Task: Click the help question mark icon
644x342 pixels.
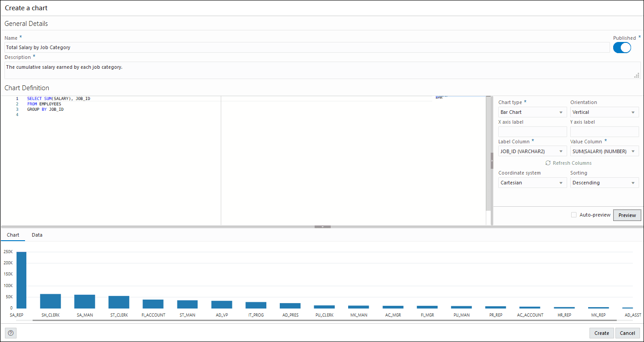Action: [x=10, y=333]
